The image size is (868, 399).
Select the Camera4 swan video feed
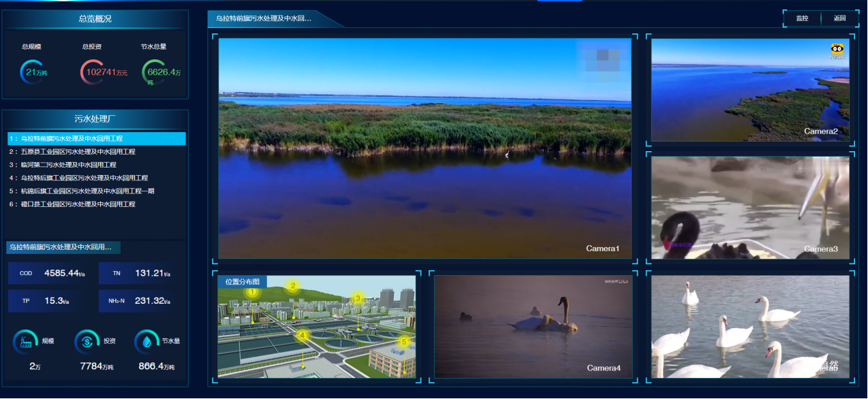point(533,326)
